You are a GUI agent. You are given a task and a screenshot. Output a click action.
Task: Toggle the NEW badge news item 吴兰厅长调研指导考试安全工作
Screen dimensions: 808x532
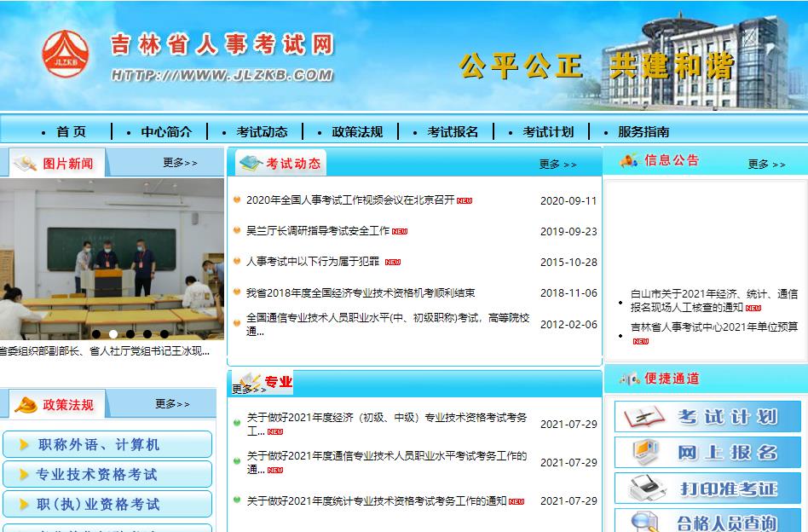315,230
